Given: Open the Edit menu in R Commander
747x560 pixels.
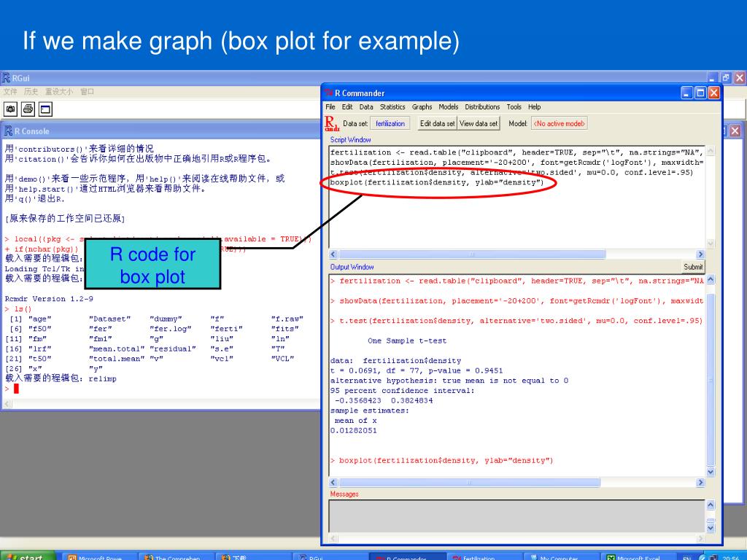Looking at the screenshot, I should [x=347, y=106].
